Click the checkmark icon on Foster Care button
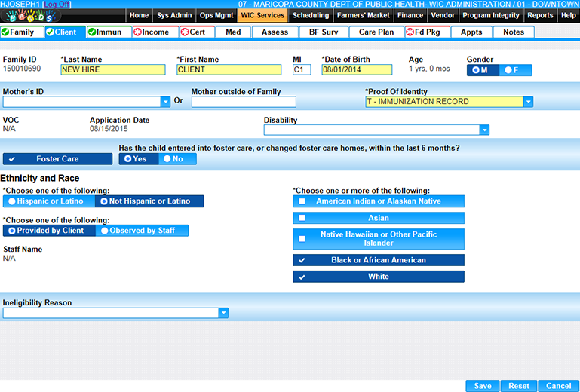This screenshot has height=392, width=580. pyautogui.click(x=13, y=159)
